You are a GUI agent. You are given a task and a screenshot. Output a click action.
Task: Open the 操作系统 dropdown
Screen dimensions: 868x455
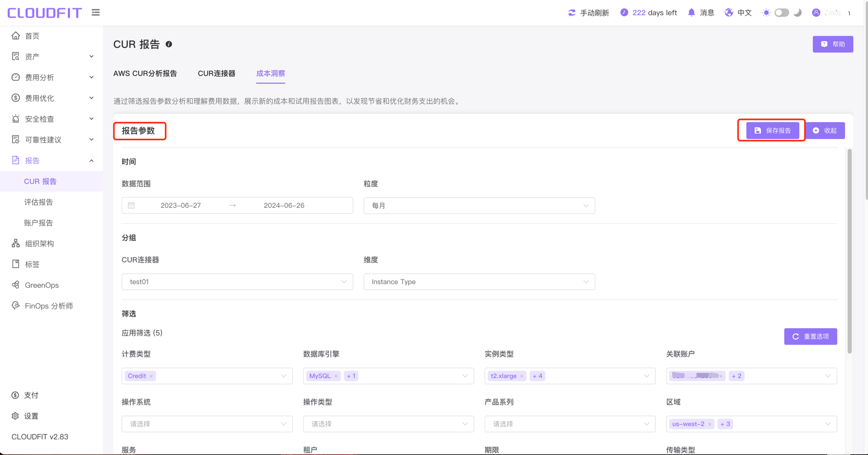[207, 424]
